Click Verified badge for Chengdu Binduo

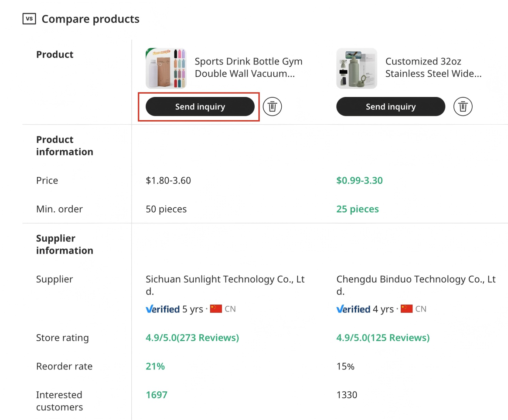click(353, 309)
